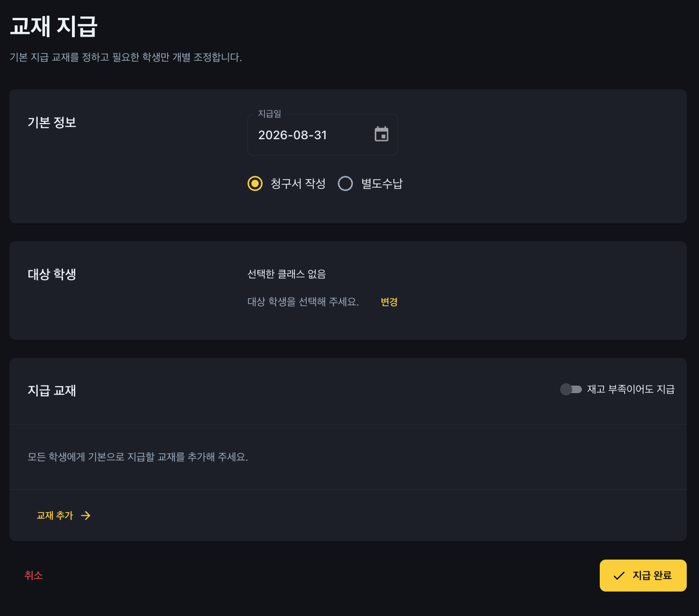Submit with the 지급 완료 button

[643, 576]
